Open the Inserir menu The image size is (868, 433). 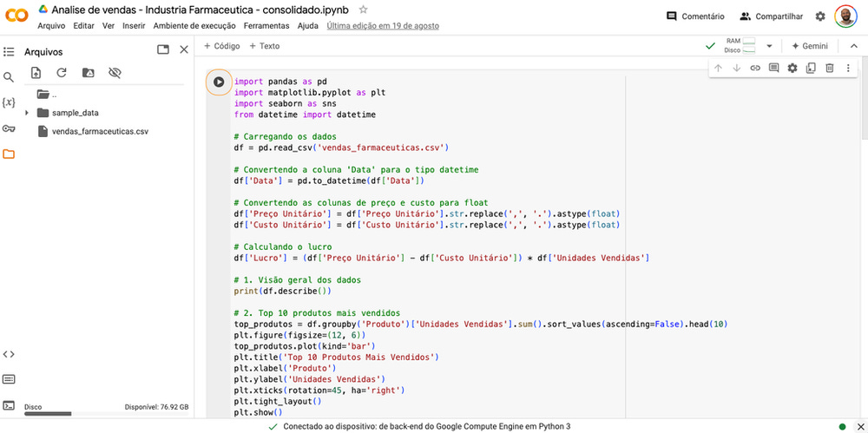pos(134,25)
